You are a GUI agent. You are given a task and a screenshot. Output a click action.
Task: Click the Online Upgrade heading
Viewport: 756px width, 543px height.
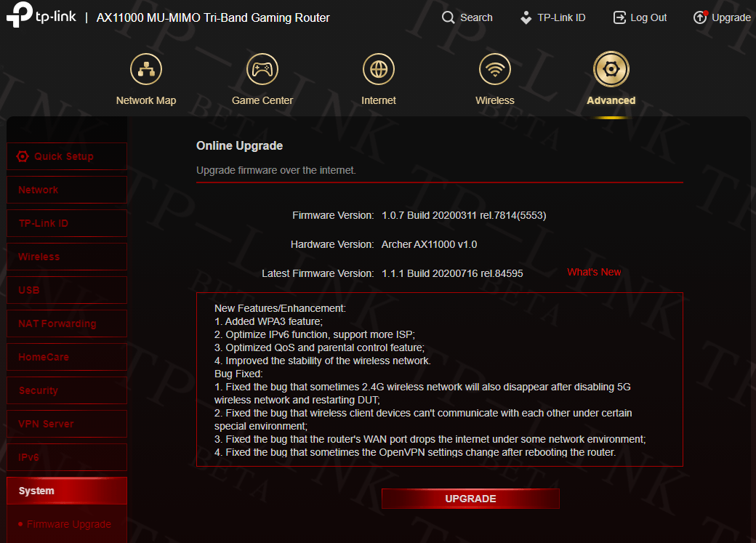coord(240,145)
